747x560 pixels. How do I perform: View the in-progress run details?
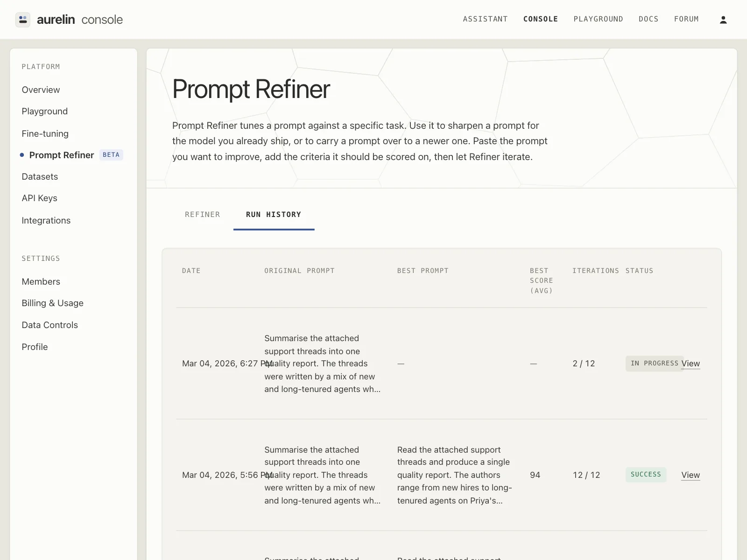(x=691, y=364)
